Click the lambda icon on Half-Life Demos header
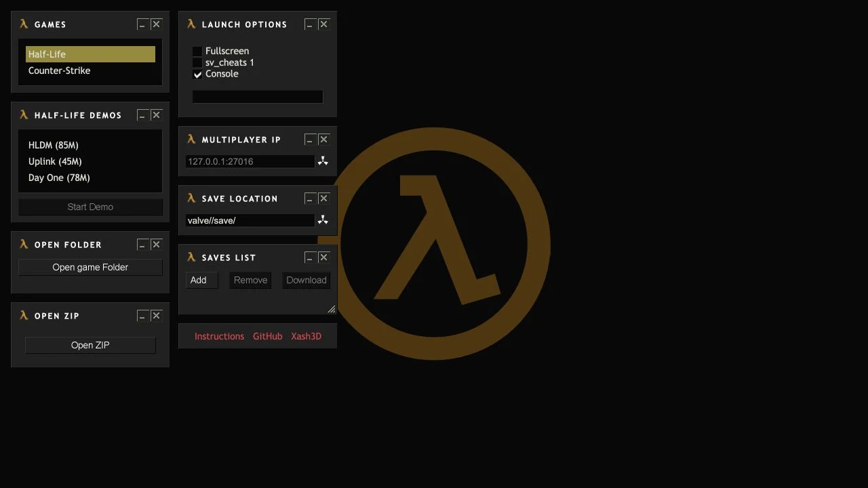Image resolution: width=868 pixels, height=488 pixels. 24,115
